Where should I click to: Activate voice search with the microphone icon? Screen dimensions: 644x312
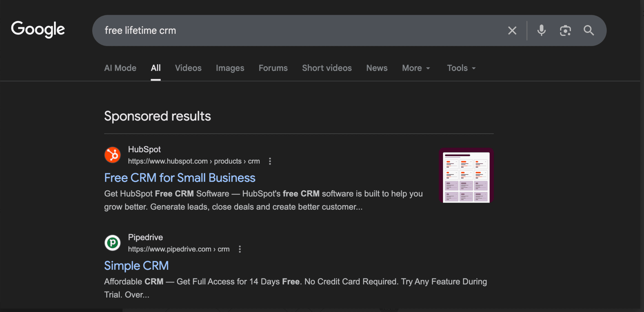(x=541, y=30)
